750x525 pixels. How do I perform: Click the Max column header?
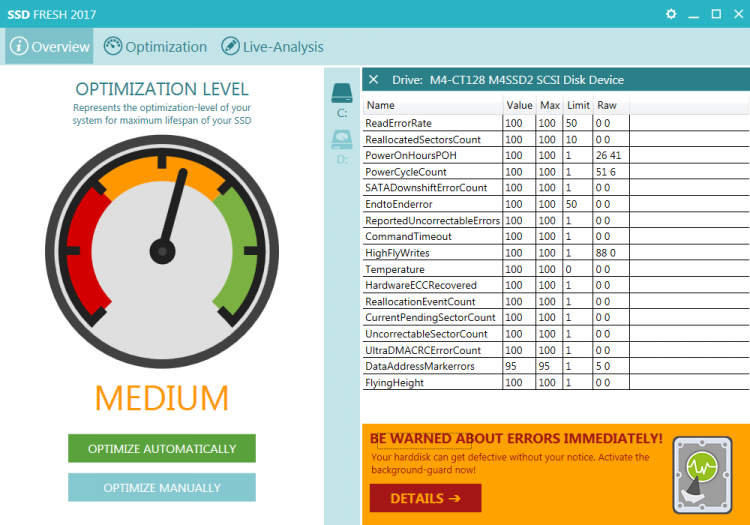(x=549, y=105)
